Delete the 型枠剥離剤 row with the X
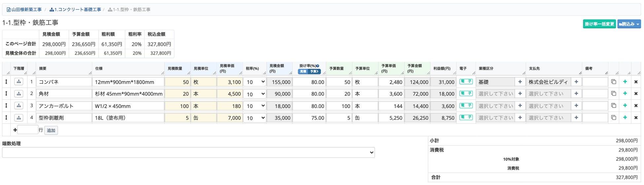644x185 pixels. [636, 117]
